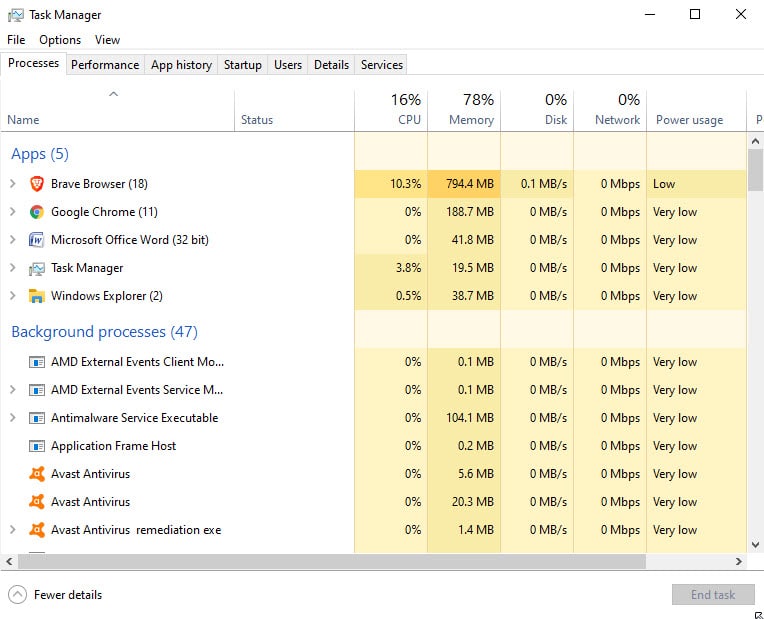Image resolution: width=764 pixels, height=619 pixels.
Task: Click the Google Chrome icon
Action: (37, 212)
